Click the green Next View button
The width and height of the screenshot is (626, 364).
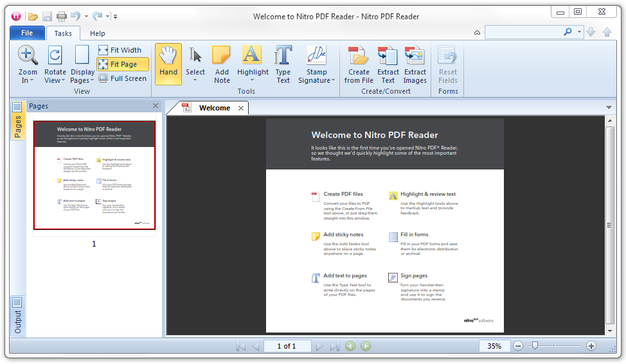point(366,346)
